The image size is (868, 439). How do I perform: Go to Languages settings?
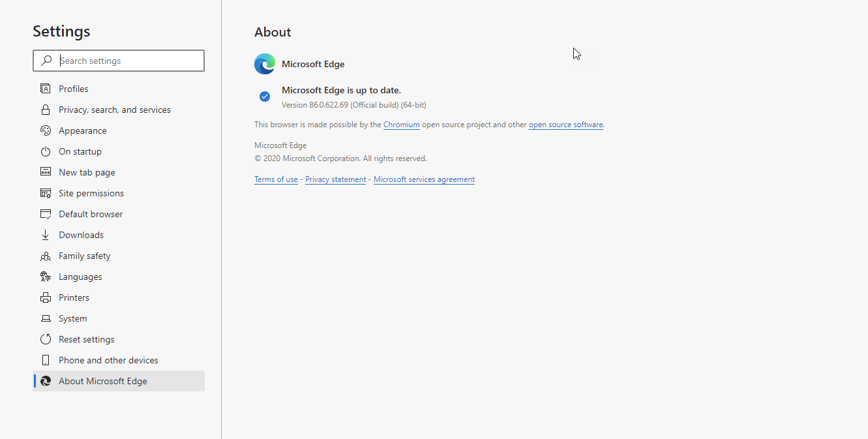[x=119, y=277]
